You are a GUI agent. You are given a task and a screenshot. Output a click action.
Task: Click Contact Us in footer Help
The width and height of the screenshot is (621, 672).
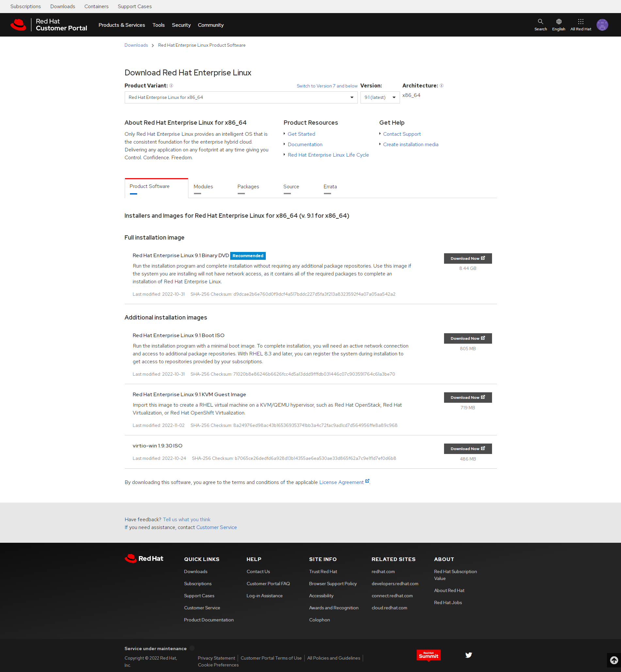258,571
